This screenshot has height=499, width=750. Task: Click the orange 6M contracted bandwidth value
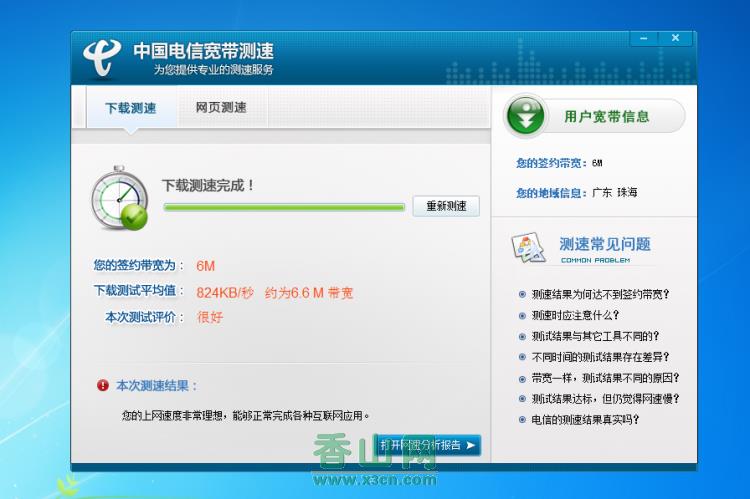(x=206, y=266)
